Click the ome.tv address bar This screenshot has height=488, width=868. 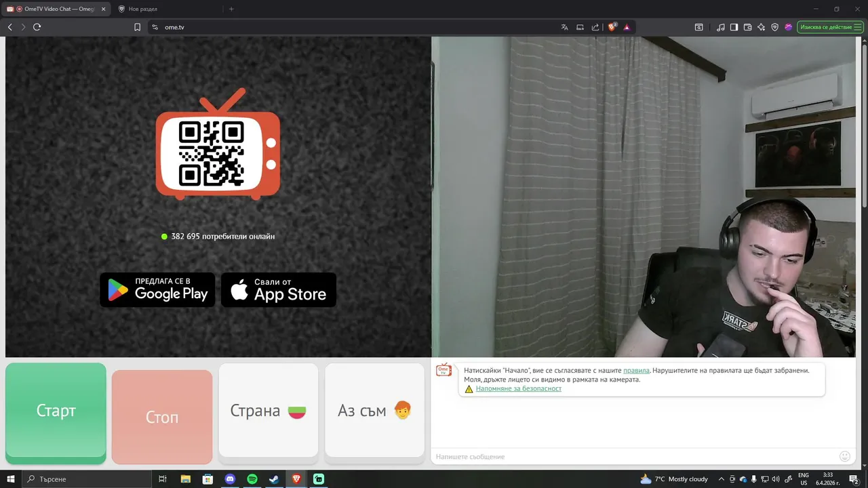tap(353, 27)
